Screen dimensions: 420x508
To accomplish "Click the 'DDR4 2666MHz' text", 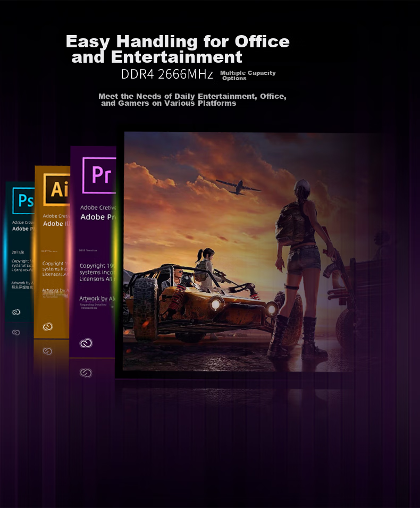I will tap(167, 74).
